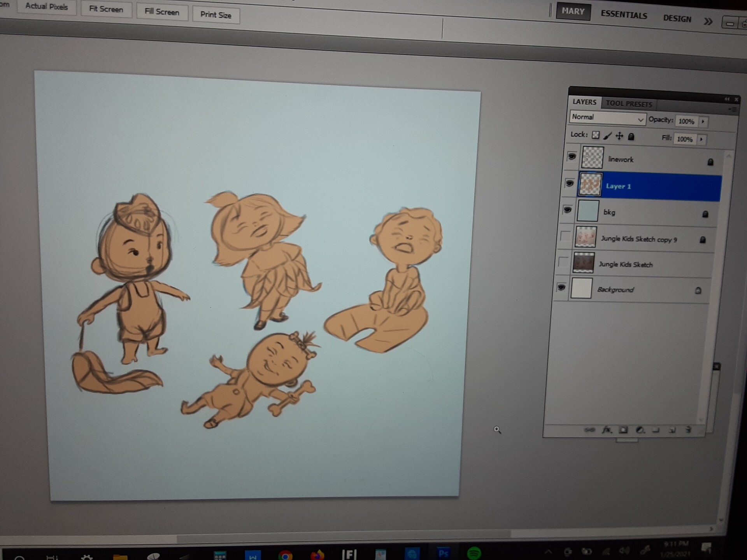Image resolution: width=747 pixels, height=560 pixels.
Task: Select the Essentials workspace
Action: point(624,15)
